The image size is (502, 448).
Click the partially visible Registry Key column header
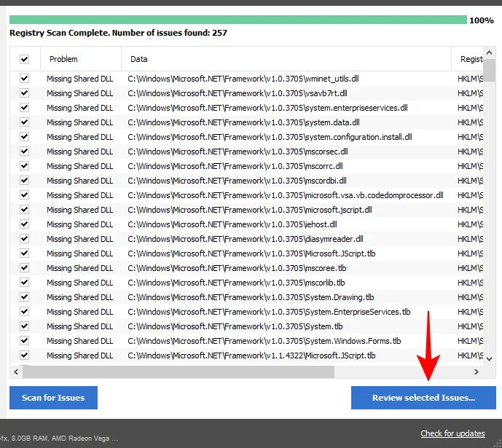[469, 59]
